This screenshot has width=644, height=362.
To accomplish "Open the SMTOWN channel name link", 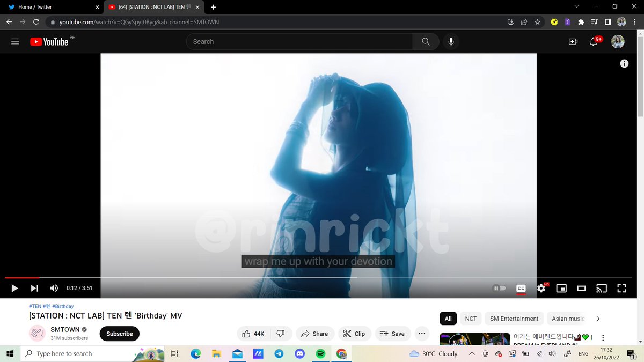I will 65,329.
